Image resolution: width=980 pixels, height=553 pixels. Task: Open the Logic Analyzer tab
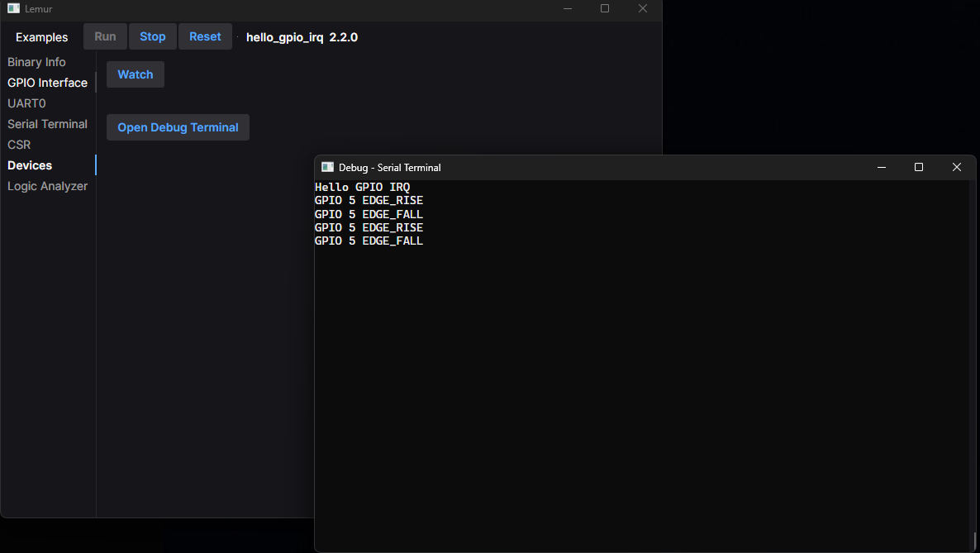click(47, 186)
